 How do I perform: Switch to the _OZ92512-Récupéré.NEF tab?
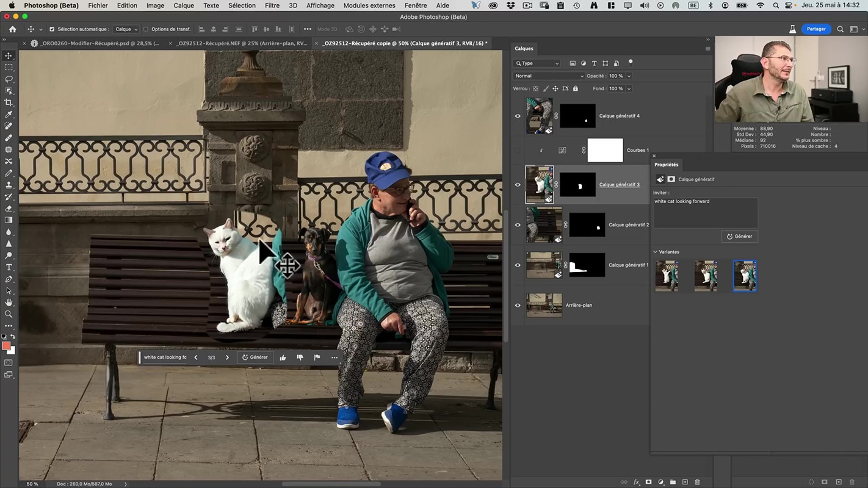242,43
